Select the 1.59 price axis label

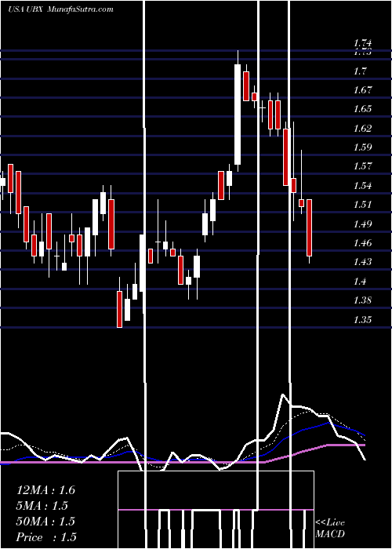(x=362, y=147)
